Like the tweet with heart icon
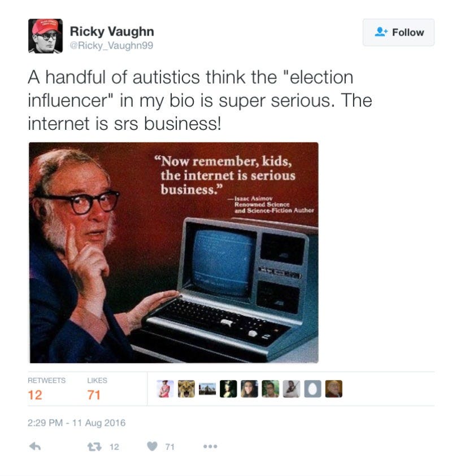The image size is (452, 476). pos(152,446)
